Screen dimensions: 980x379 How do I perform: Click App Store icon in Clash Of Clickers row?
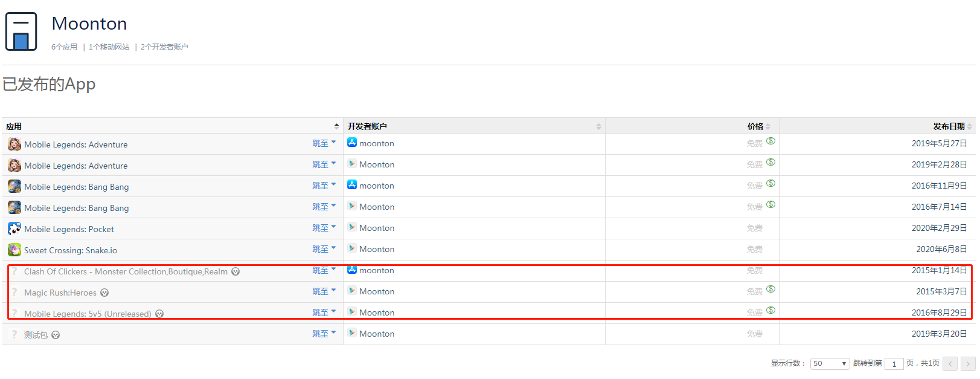pyautogui.click(x=352, y=270)
